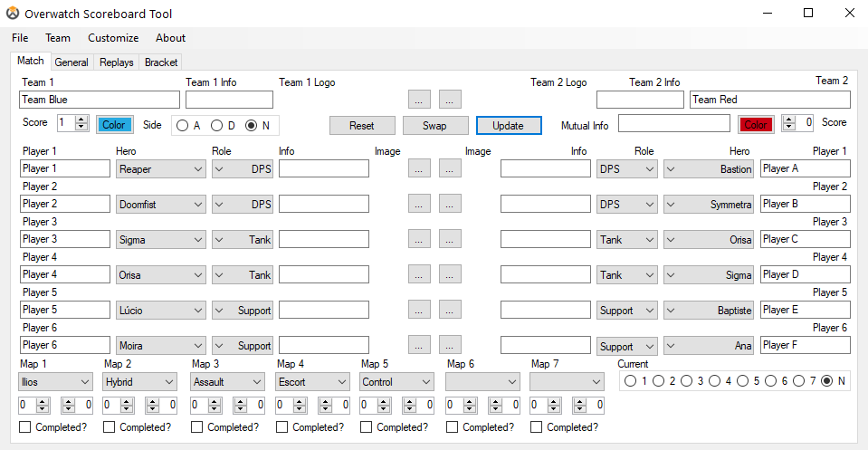Open the Customize menu
The height and width of the screenshot is (450, 868).
(x=113, y=38)
